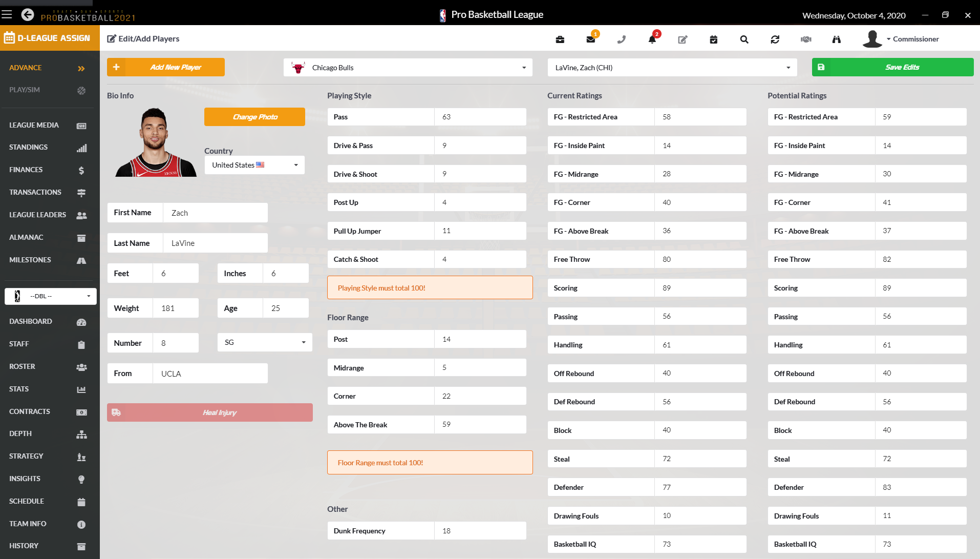This screenshot has width=980, height=559.
Task: Open the hamburger menu icon
Action: (7, 14)
